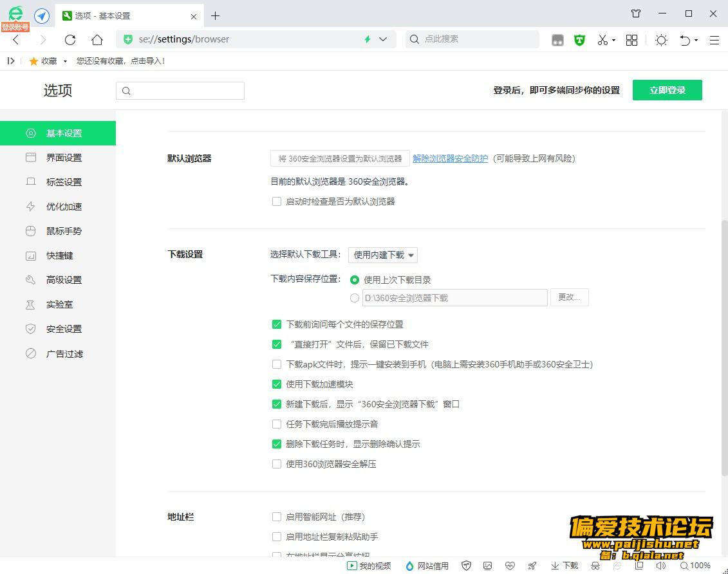The image size is (728, 574).
Task: Toggle the sidebar expand icon on bookmarks bar
Action: [x=11, y=60]
